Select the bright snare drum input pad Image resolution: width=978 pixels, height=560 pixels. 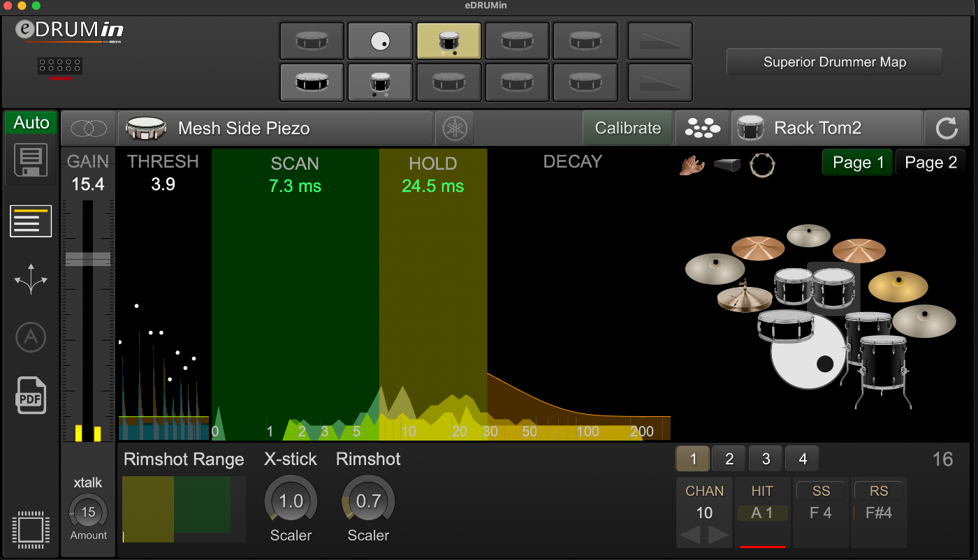[x=312, y=82]
